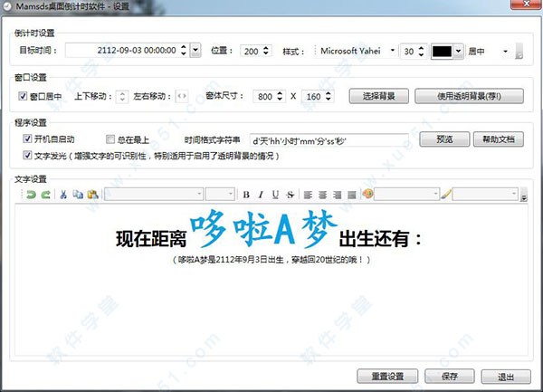Click the app icon in title bar

pos(7,6)
